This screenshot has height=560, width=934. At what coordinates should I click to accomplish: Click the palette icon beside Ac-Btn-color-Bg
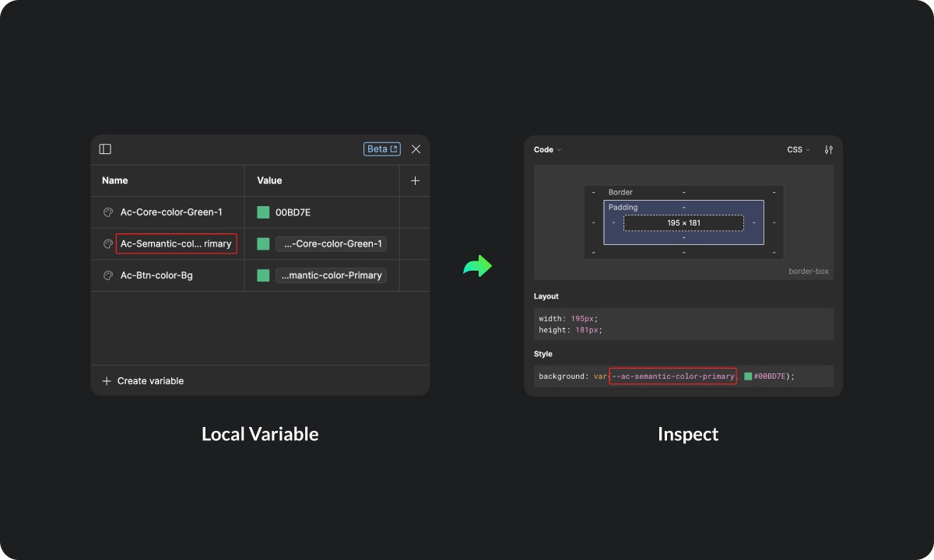[108, 275]
